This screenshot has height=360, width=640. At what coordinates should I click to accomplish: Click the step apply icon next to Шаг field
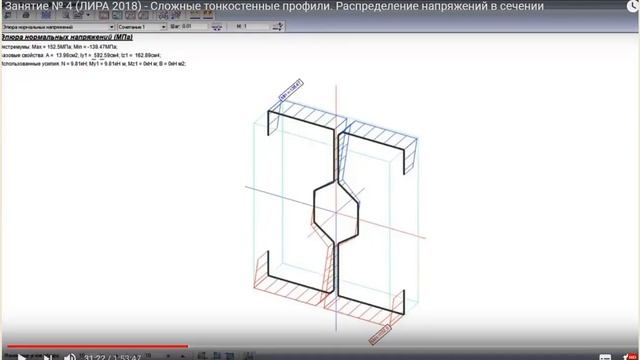click(217, 27)
